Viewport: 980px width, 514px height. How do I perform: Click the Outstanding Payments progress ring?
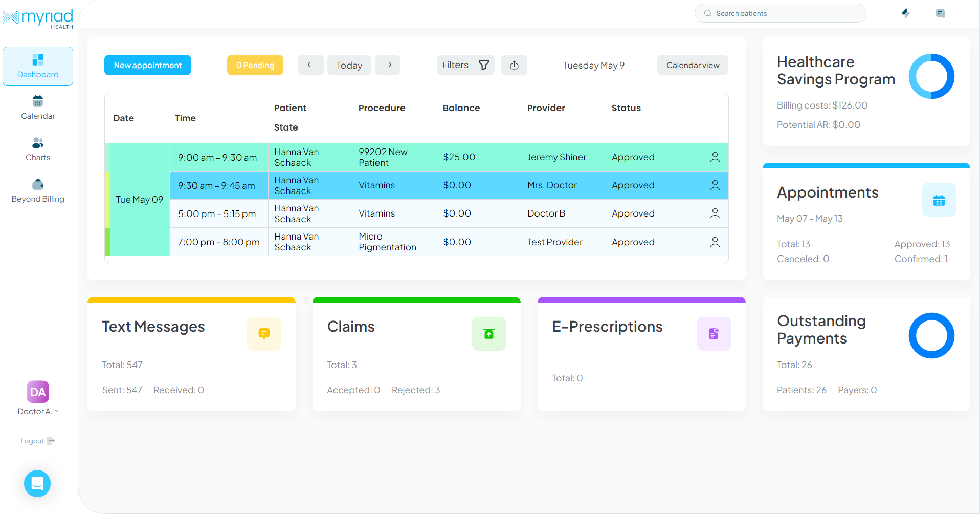coord(931,336)
